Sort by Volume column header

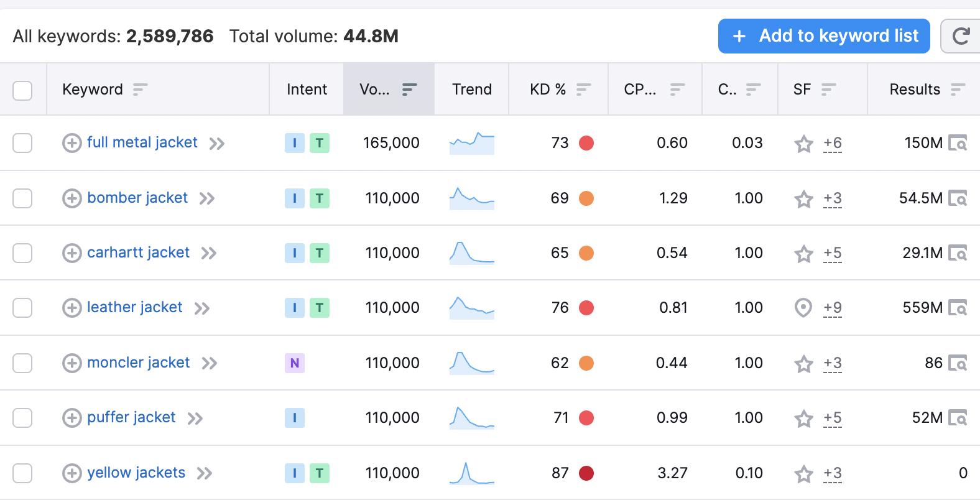(389, 90)
